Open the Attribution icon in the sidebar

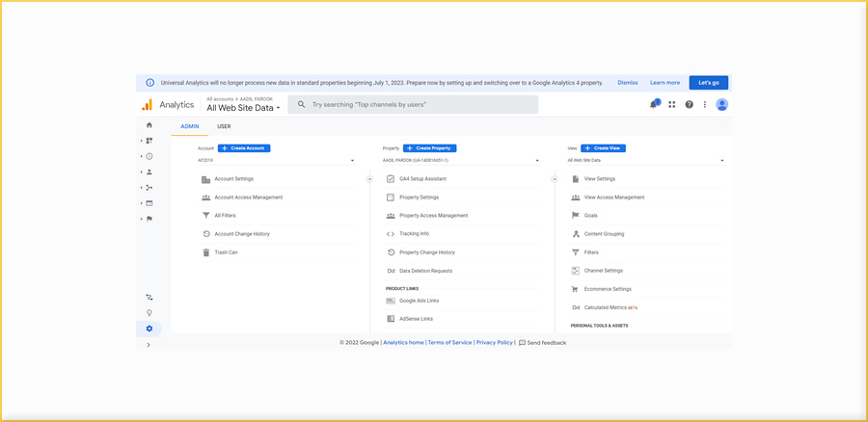coord(149,298)
